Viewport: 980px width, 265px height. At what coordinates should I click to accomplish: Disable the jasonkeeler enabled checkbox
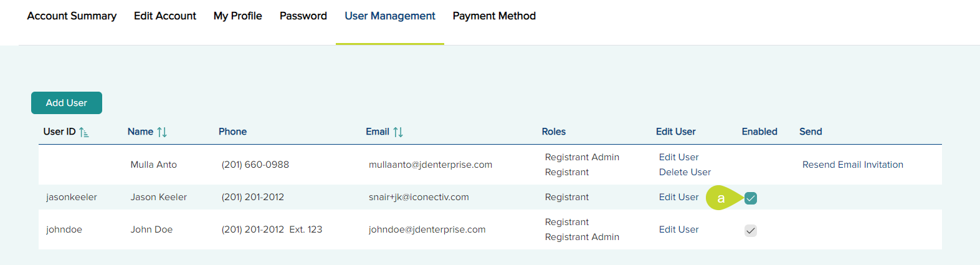tap(751, 198)
